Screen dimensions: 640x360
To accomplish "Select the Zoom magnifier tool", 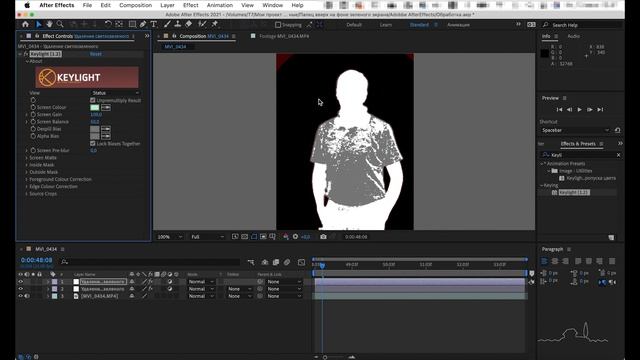I will 60,24.
